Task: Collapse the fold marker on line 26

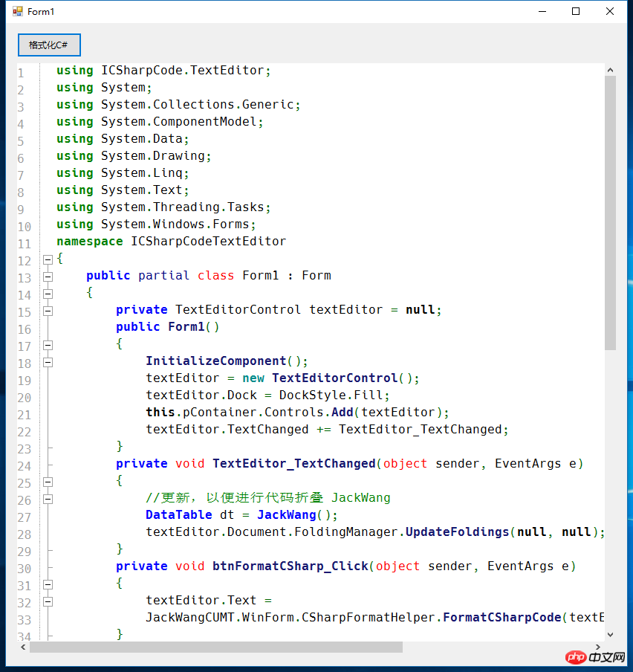Action: point(48,500)
